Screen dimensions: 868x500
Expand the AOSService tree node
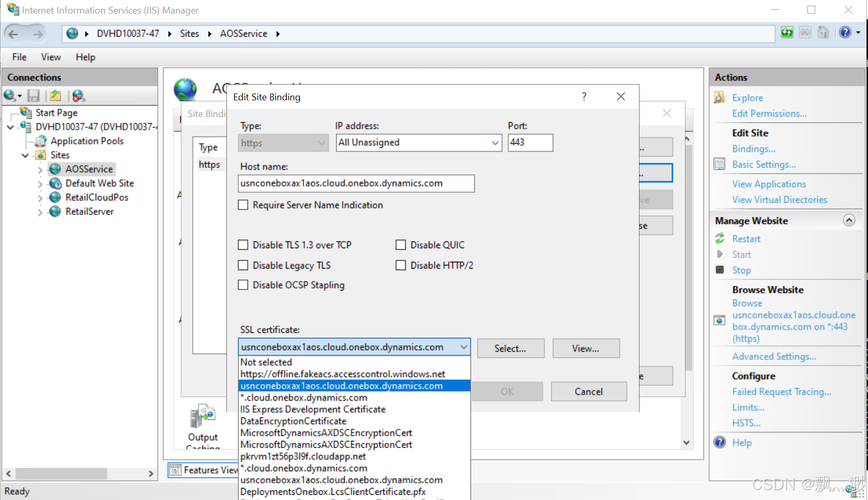(40, 170)
